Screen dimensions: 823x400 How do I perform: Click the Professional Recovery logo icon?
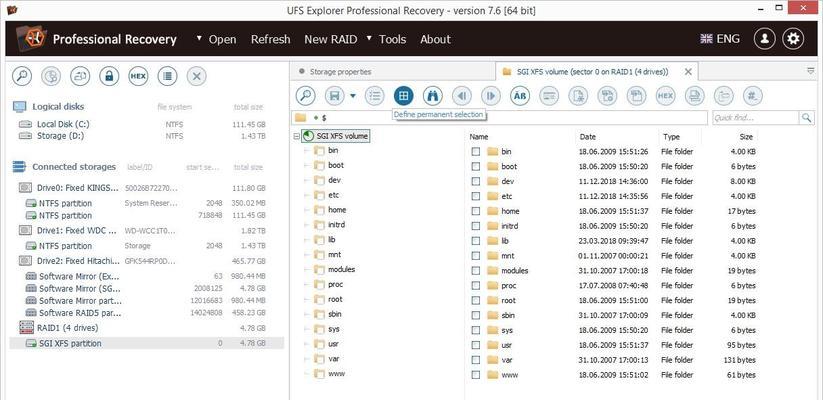coord(31,39)
